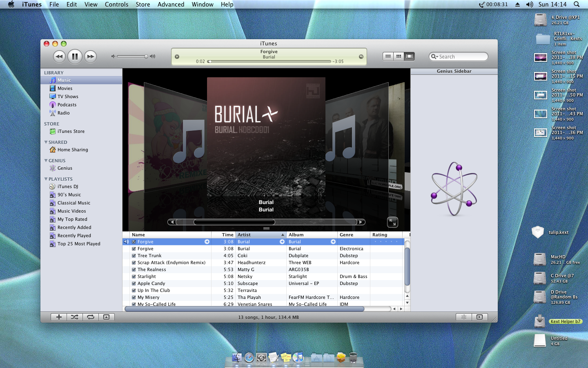Open Finder from the Dock
The height and width of the screenshot is (368, 588).
[x=237, y=357]
